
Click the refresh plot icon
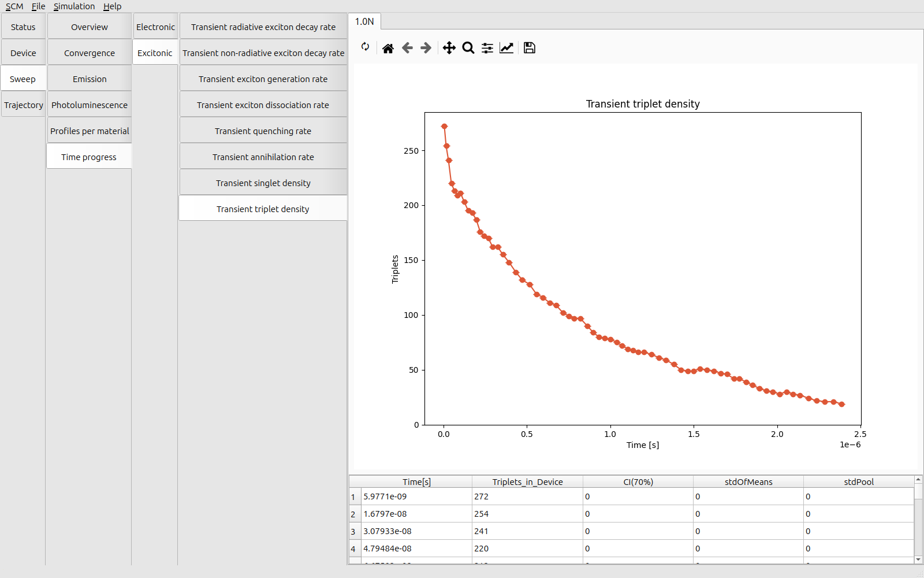tap(365, 47)
